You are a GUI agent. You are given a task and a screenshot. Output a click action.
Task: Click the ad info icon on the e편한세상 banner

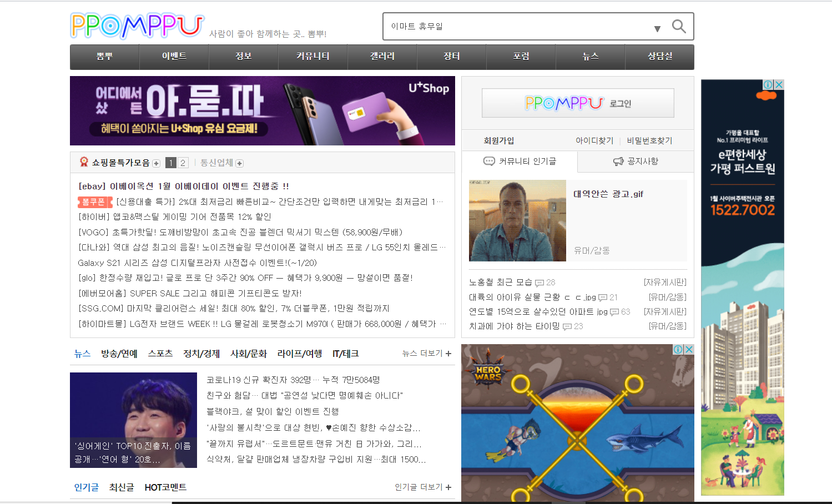768,84
